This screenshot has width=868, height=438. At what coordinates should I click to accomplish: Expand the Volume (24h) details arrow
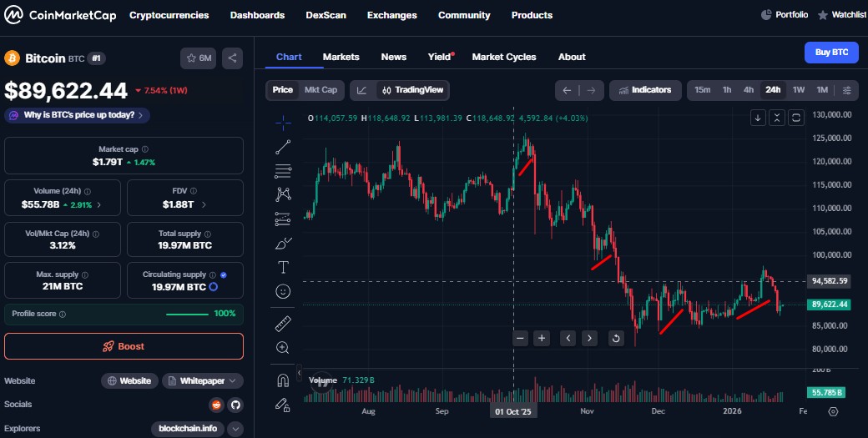click(99, 204)
